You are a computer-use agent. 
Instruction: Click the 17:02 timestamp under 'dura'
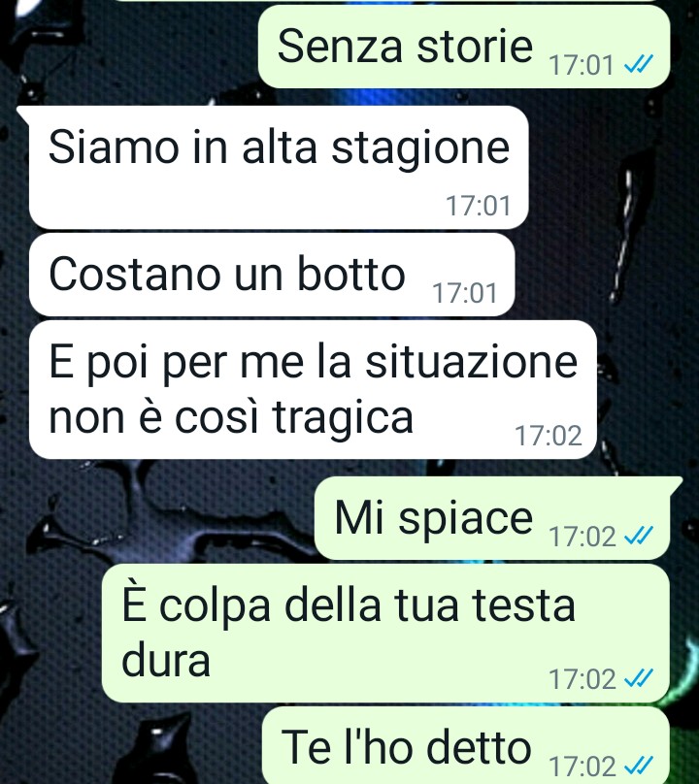582,679
